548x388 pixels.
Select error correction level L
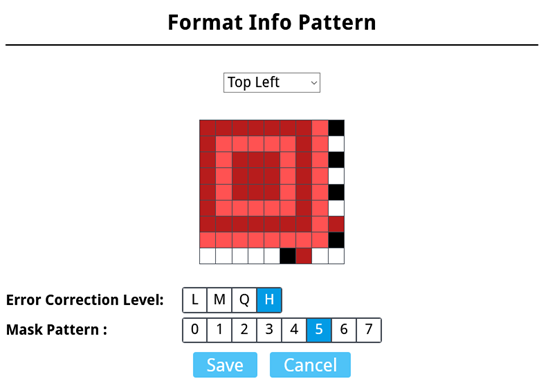[x=195, y=300]
